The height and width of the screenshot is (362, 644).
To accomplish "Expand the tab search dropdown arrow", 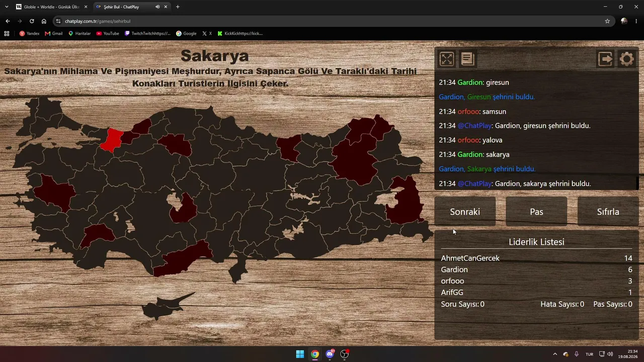I will coord(7,7).
